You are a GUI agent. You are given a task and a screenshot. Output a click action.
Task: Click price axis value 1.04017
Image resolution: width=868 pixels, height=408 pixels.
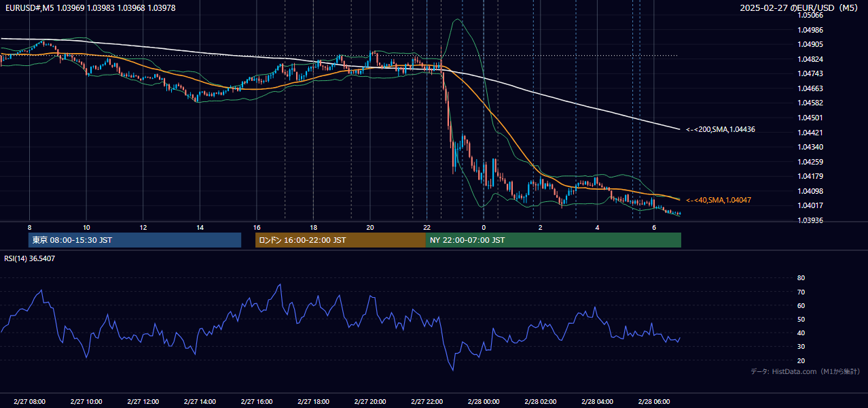810,205
